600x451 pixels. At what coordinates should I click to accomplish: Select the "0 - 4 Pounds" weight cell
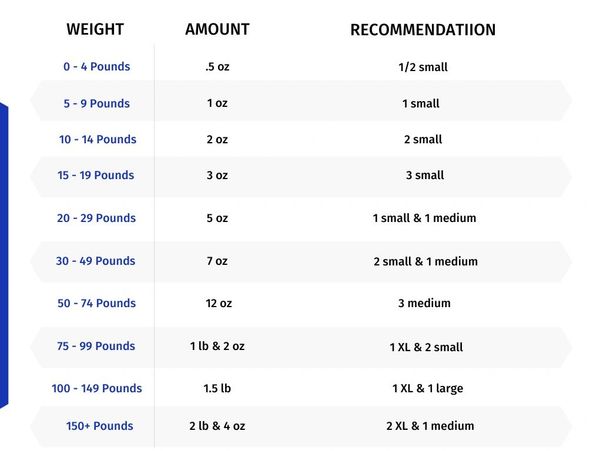96,67
